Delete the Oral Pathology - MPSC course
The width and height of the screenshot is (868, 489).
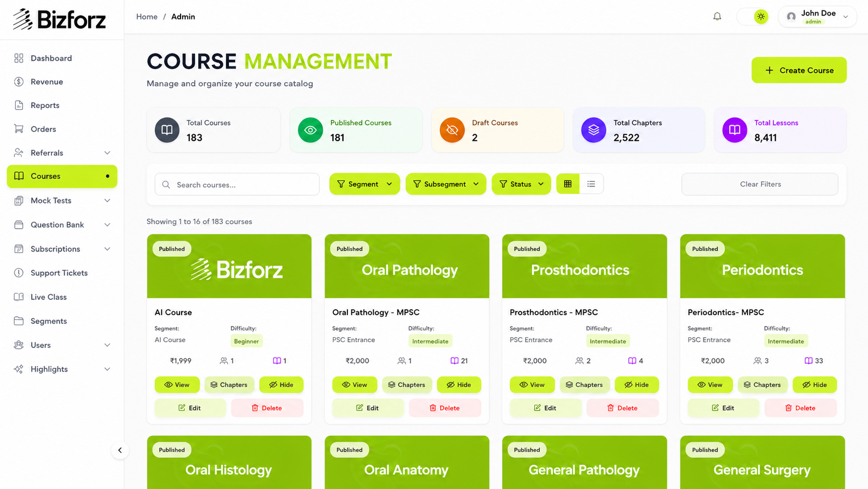tap(445, 408)
